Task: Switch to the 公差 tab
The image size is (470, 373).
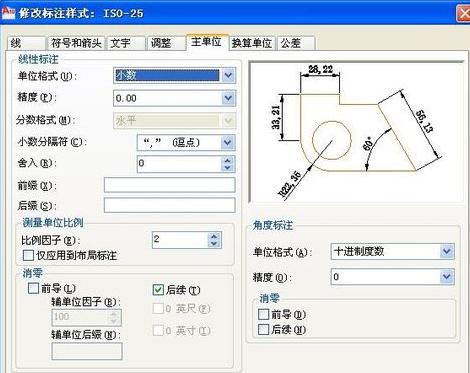Action: point(296,43)
